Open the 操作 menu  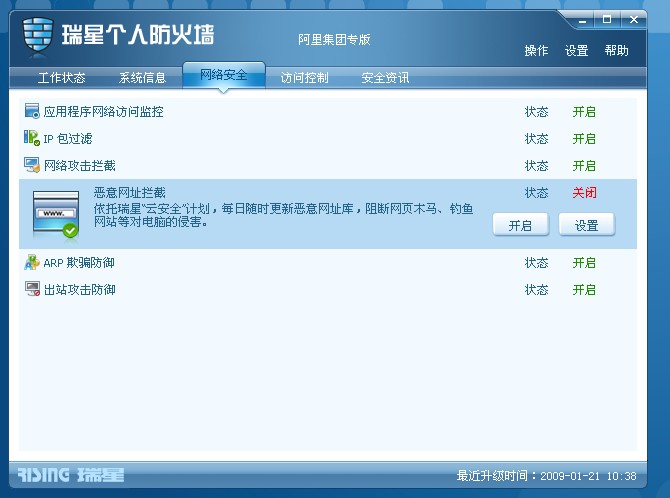point(536,50)
